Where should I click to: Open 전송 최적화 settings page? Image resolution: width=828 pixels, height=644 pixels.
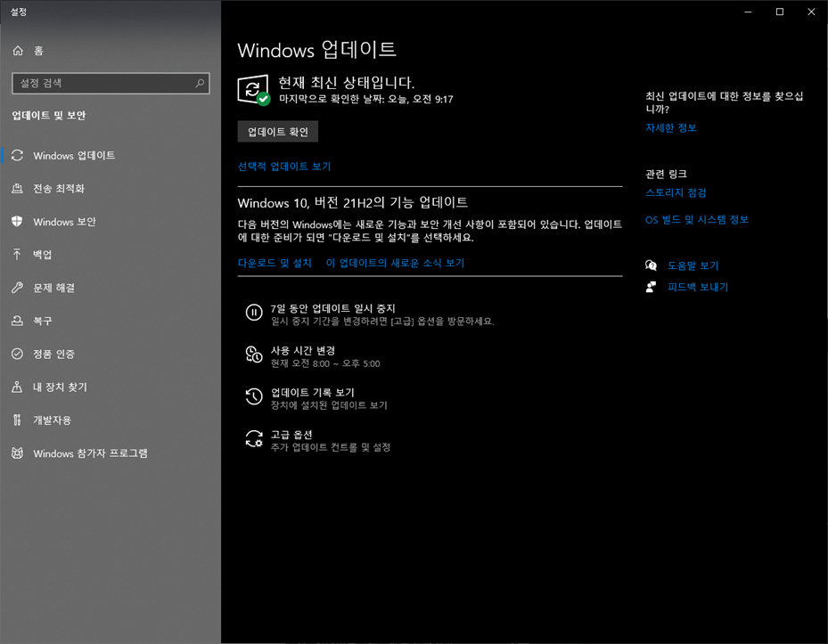point(111,189)
